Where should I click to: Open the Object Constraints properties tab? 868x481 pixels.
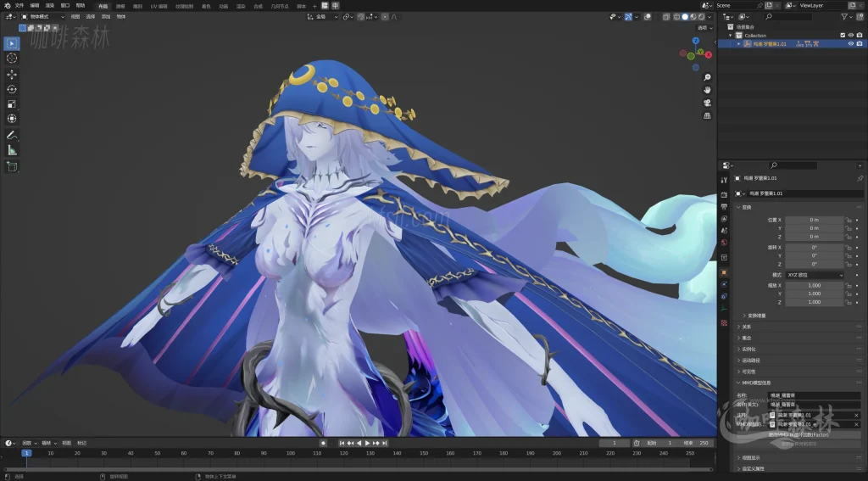(x=724, y=296)
